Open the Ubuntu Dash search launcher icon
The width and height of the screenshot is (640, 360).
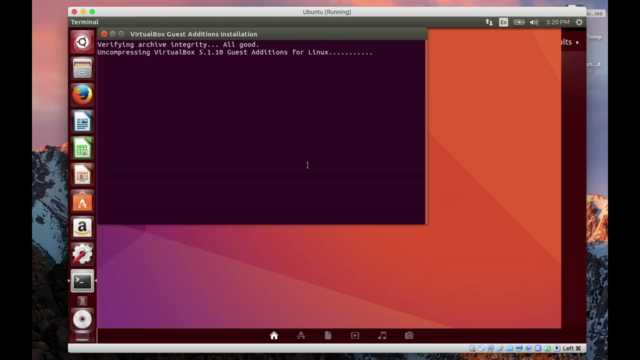[x=82, y=42]
